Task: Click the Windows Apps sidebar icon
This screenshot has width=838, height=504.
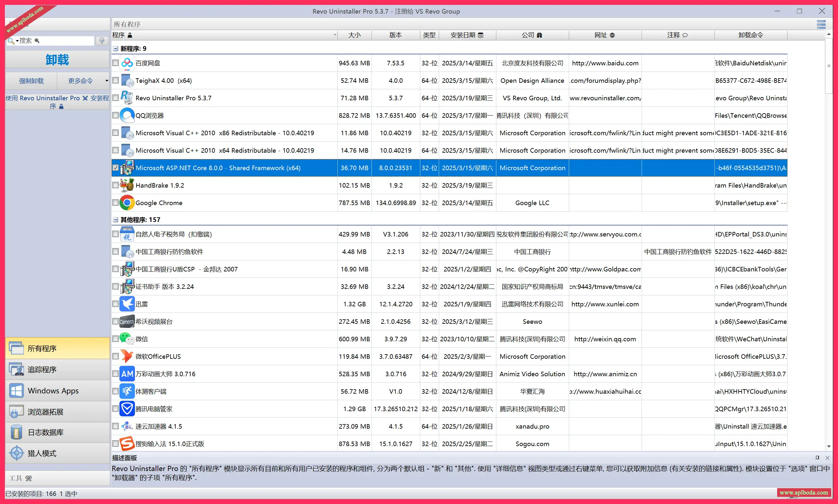Action: [16, 390]
